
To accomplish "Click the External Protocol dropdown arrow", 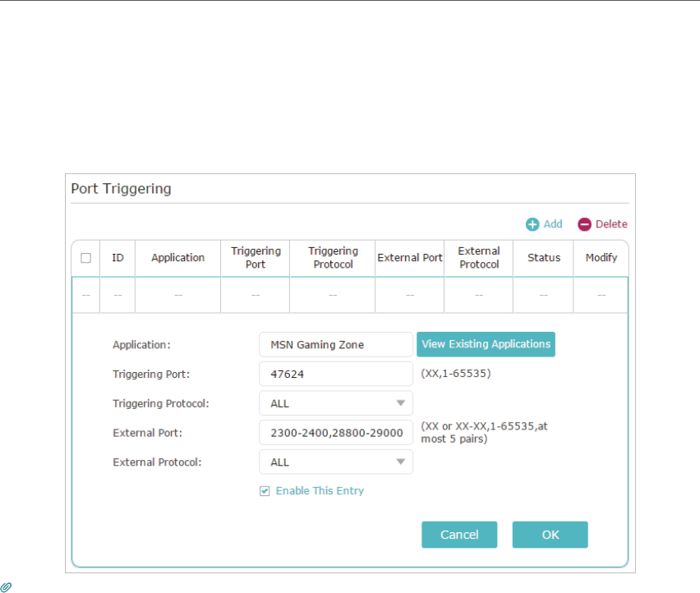I will tap(400, 462).
